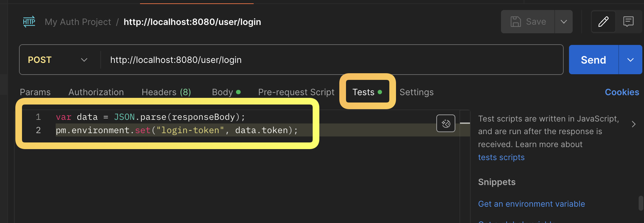Screen dimensions: 644x223
Task: Click the HTTP request type icon
Action: 29,22
